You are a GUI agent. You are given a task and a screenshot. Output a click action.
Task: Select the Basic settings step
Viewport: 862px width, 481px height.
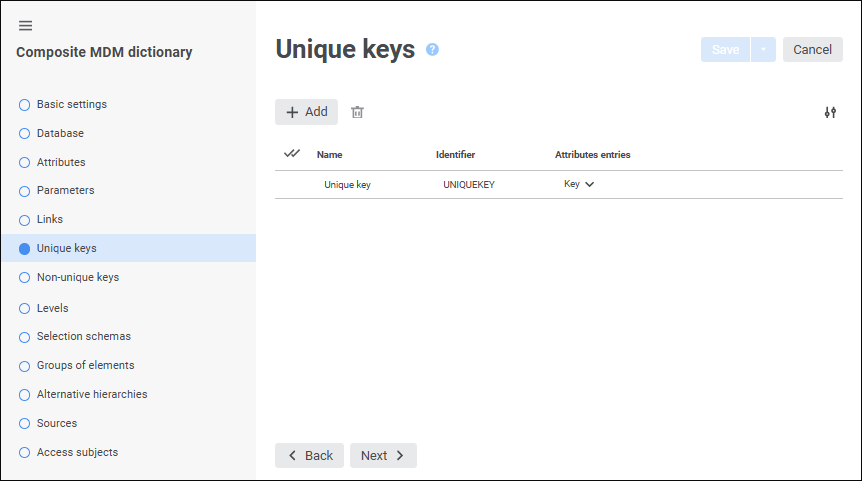[x=71, y=104]
